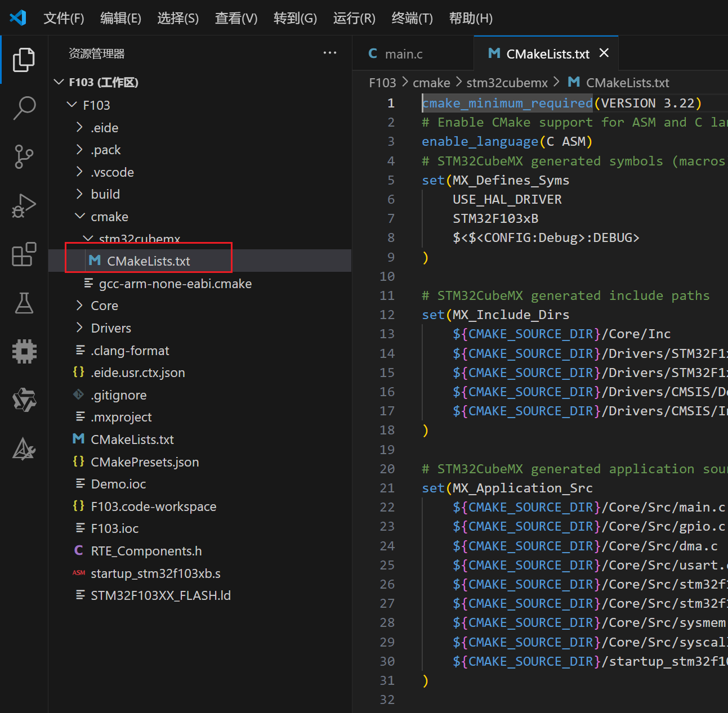Image resolution: width=728 pixels, height=713 pixels.
Task: Expand the Drivers folder
Action: click(x=79, y=328)
